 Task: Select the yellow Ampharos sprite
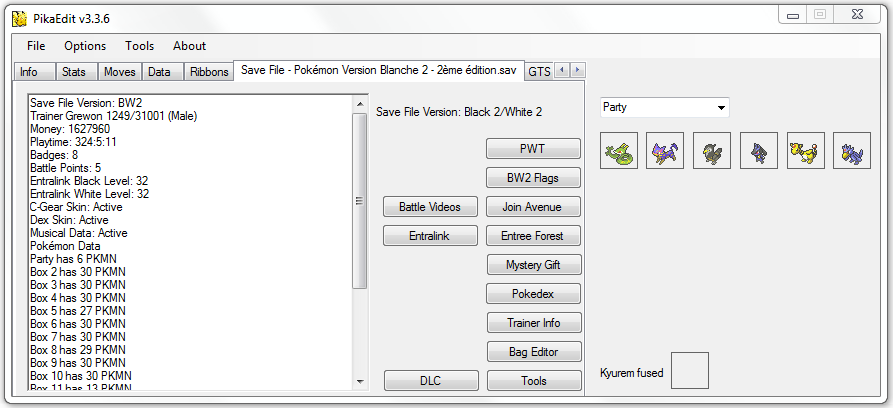click(806, 150)
